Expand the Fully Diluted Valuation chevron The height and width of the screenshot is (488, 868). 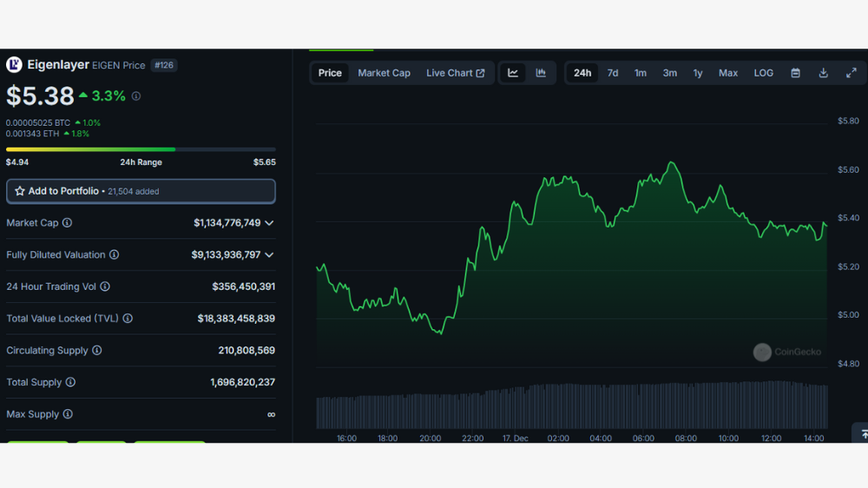(x=269, y=254)
